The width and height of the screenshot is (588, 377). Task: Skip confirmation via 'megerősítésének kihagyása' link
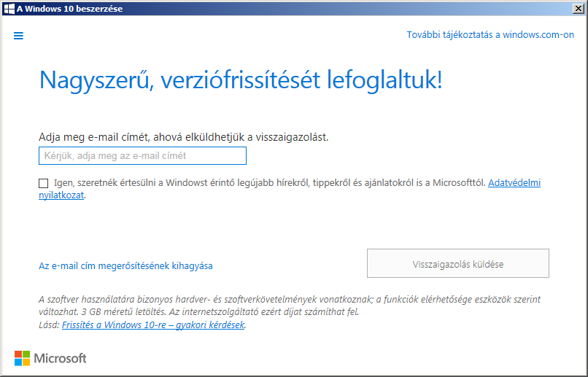pyautogui.click(x=125, y=266)
